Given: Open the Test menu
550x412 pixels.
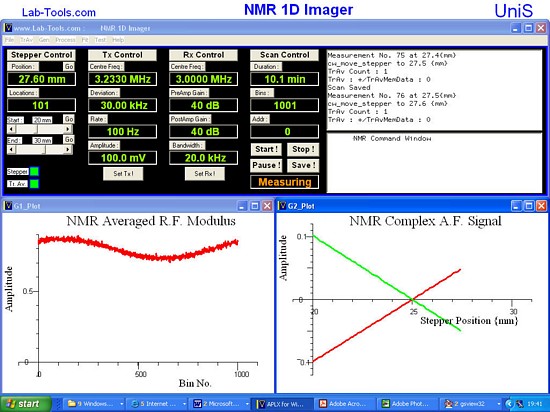Looking at the screenshot, I should click(100, 40).
